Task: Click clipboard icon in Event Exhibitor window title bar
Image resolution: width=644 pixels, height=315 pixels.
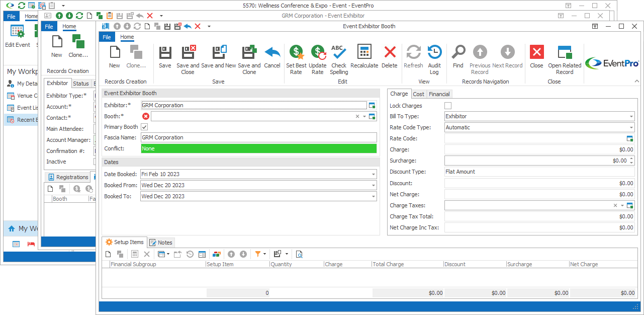Action: [109, 16]
